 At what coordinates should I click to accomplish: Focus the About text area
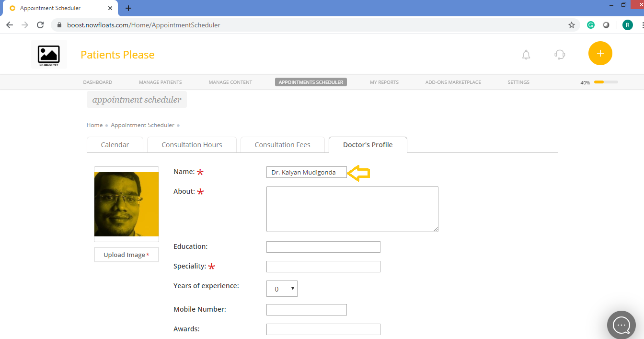352,209
